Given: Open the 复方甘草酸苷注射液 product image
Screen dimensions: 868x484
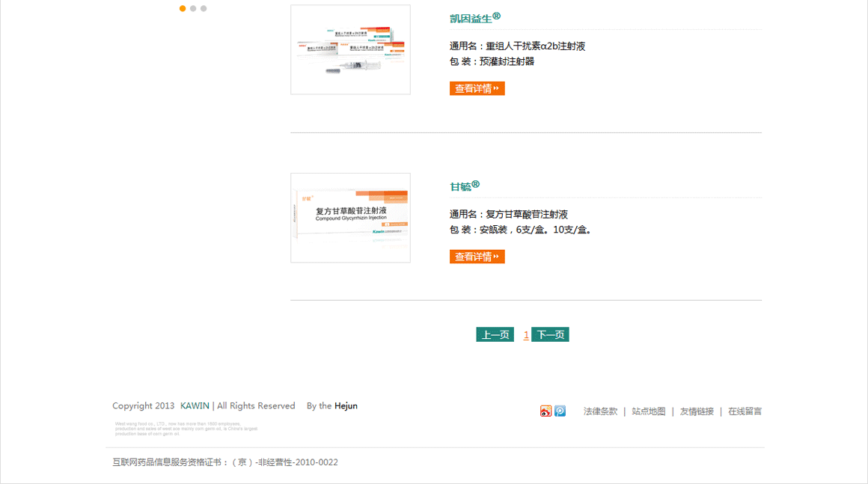Looking at the screenshot, I should (x=350, y=218).
